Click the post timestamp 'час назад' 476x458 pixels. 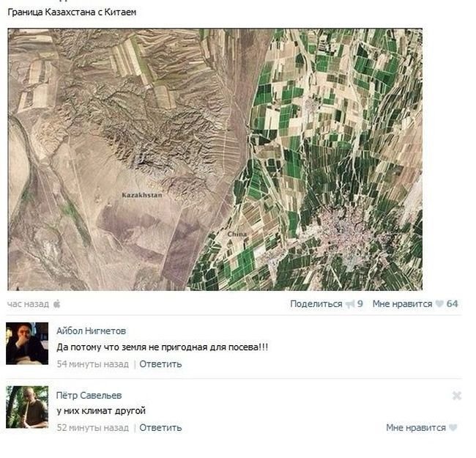pos(28,304)
